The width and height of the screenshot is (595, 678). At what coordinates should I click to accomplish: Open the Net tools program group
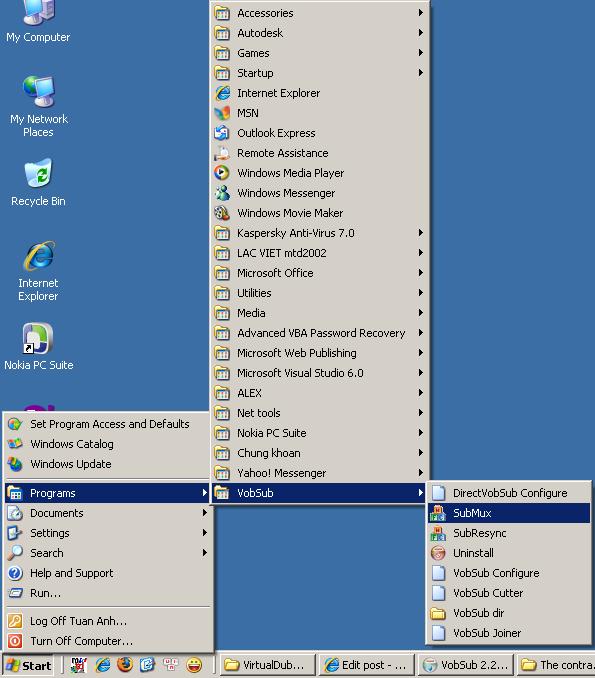pyautogui.click(x=320, y=413)
